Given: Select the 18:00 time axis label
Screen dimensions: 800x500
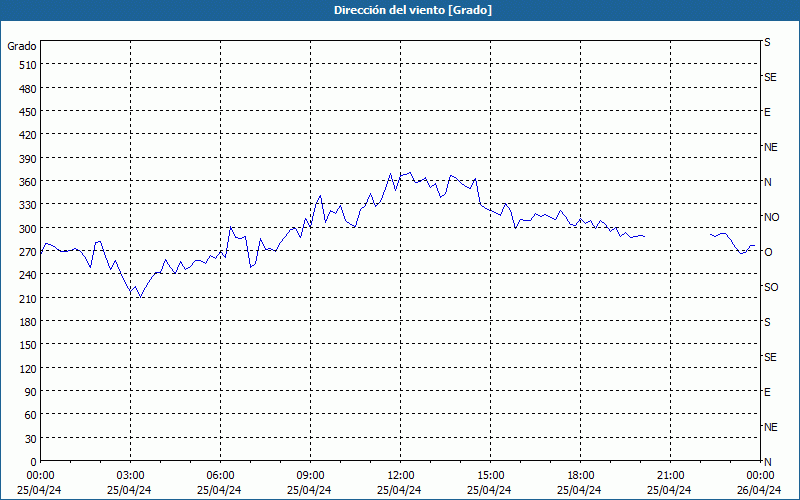Looking at the screenshot, I should point(581,476).
